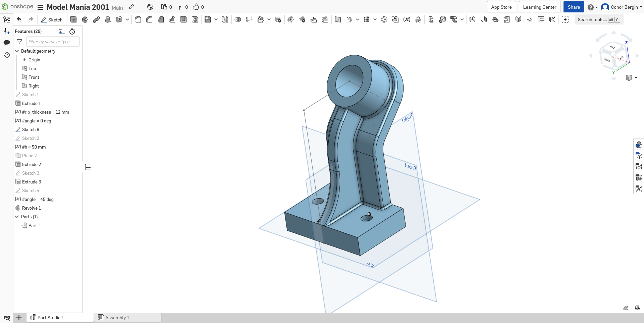The width and height of the screenshot is (644, 323).
Task: Click the Share button
Action: [x=574, y=7]
